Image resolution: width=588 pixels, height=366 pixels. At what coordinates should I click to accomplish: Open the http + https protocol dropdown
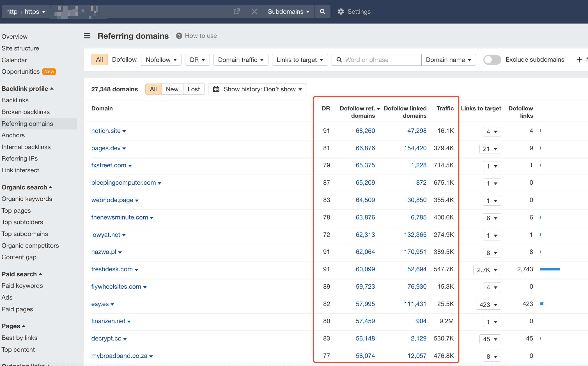coord(26,11)
